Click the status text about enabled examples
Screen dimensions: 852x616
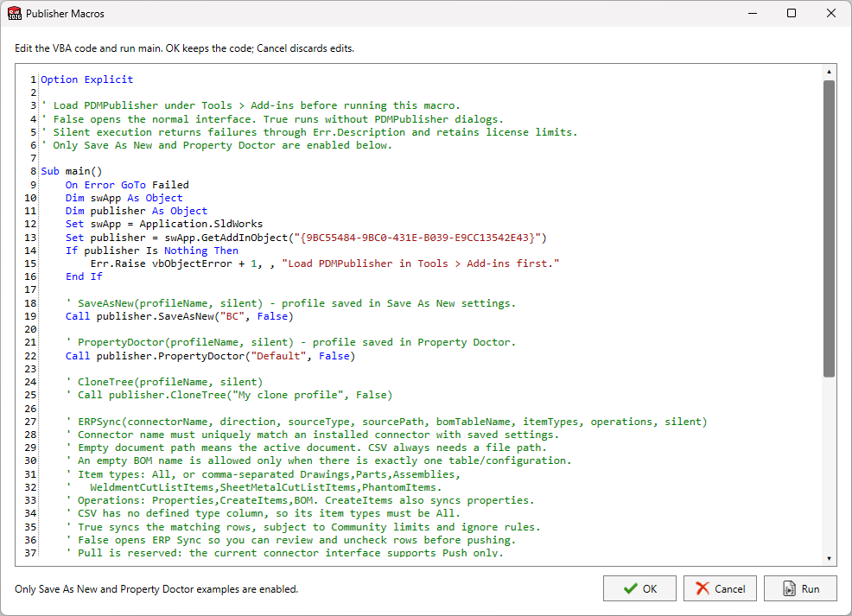[156, 589]
